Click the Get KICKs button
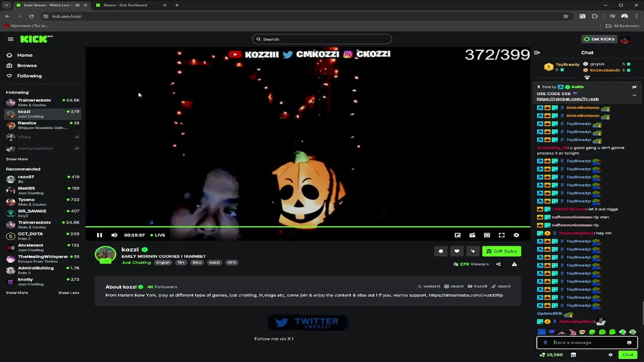 coord(599,39)
